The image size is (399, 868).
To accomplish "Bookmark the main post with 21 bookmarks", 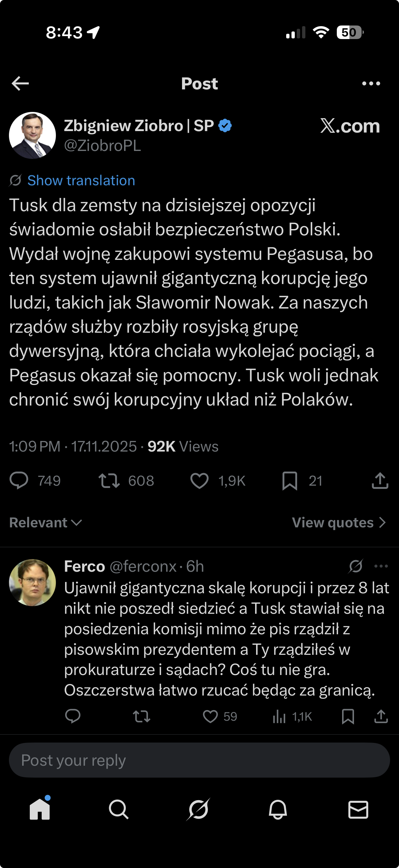I will pyautogui.click(x=289, y=480).
